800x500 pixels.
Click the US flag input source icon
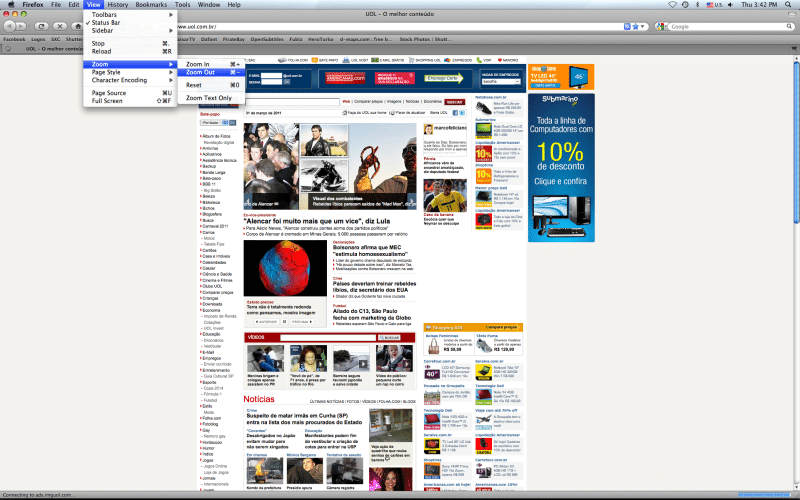(710, 5)
